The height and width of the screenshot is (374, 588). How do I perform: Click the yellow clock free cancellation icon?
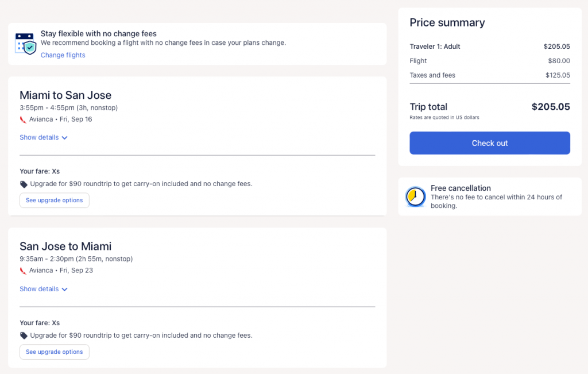(x=415, y=196)
